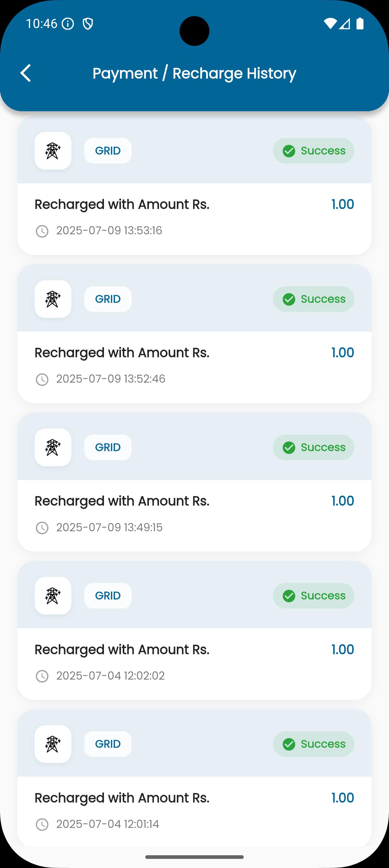Tap Recharged with Amount text of 12:01:14 entry
Screen dimensions: 389x868
tap(122, 797)
